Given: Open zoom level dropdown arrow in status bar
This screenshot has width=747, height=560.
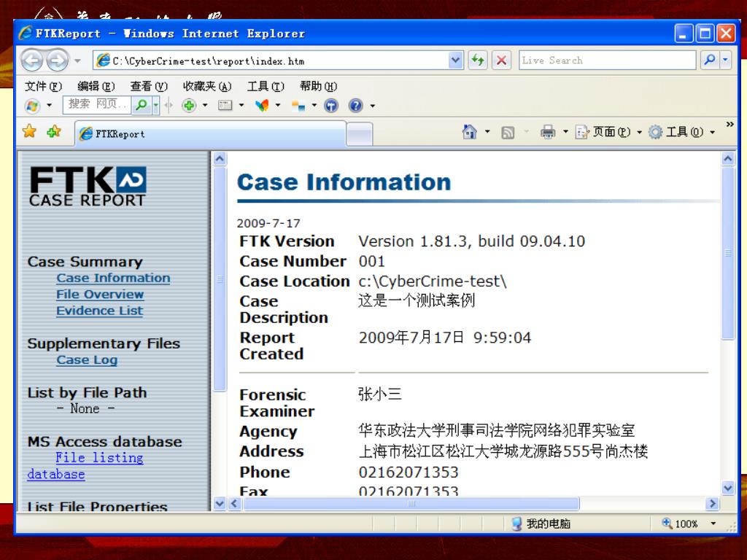Looking at the screenshot, I should pyautogui.click(x=713, y=524).
